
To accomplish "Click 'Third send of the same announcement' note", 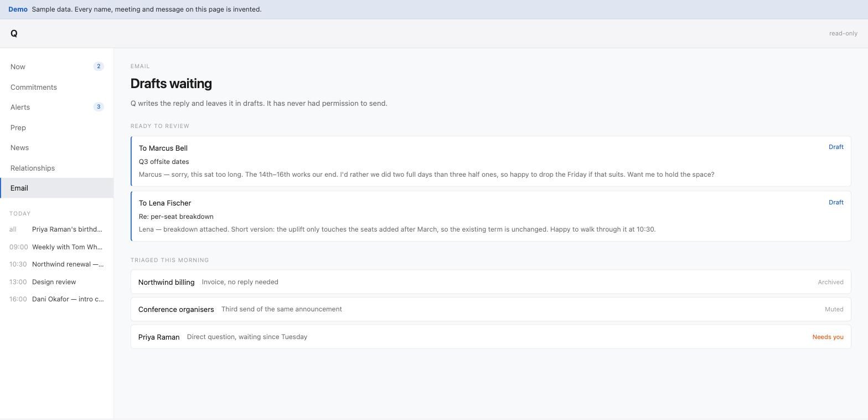I will 281,309.
